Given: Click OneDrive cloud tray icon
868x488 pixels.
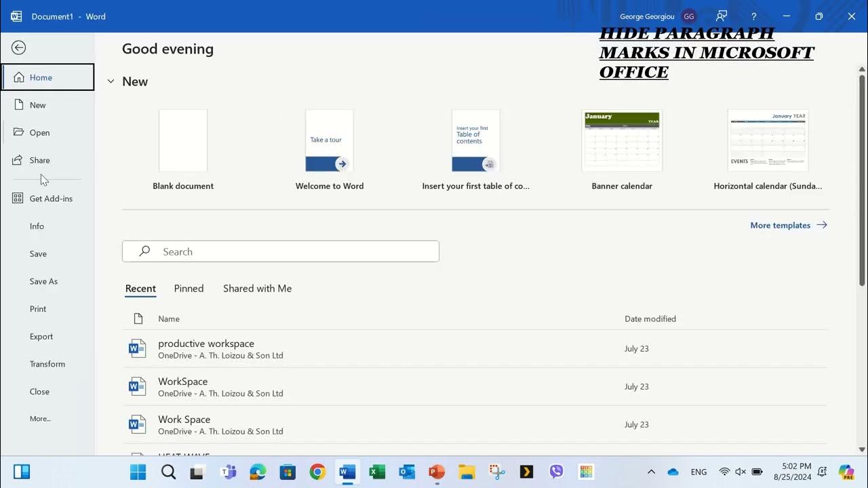Looking at the screenshot, I should coord(673,472).
